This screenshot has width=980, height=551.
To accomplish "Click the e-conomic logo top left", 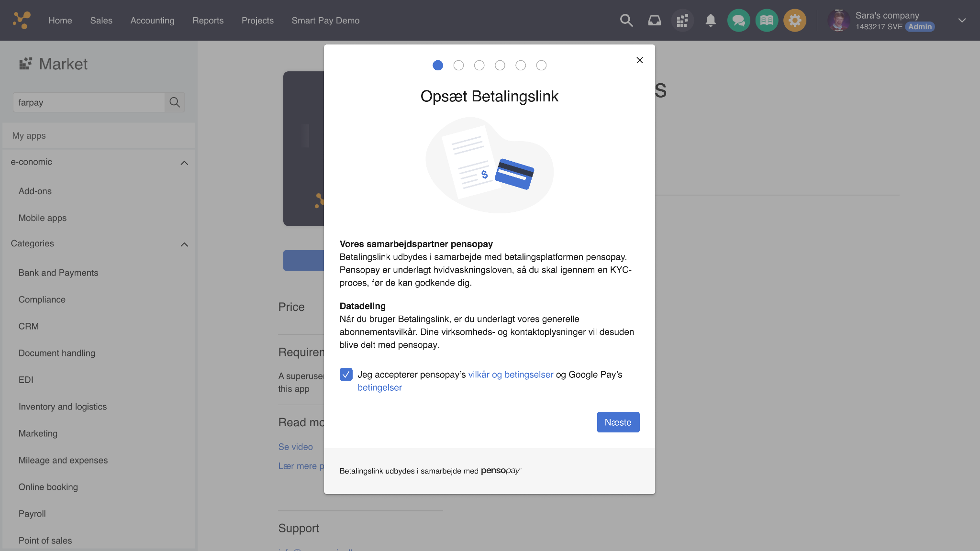I will pos(22,20).
